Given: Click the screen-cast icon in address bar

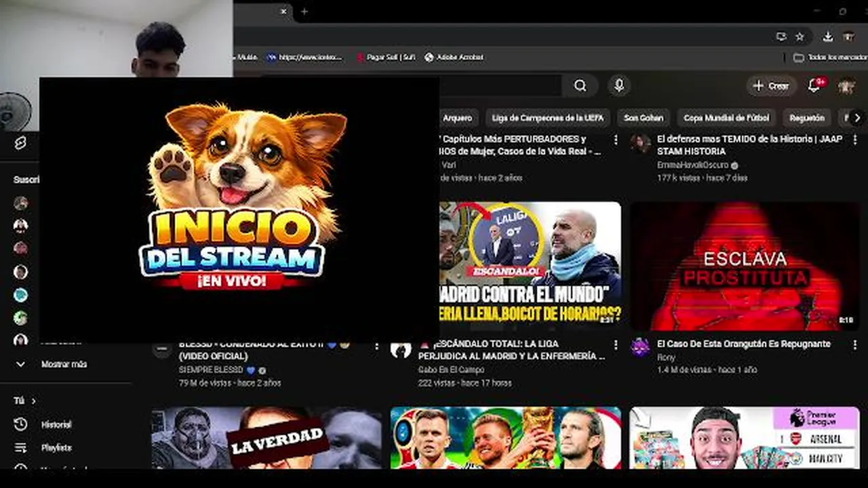Looking at the screenshot, I should coord(781,37).
